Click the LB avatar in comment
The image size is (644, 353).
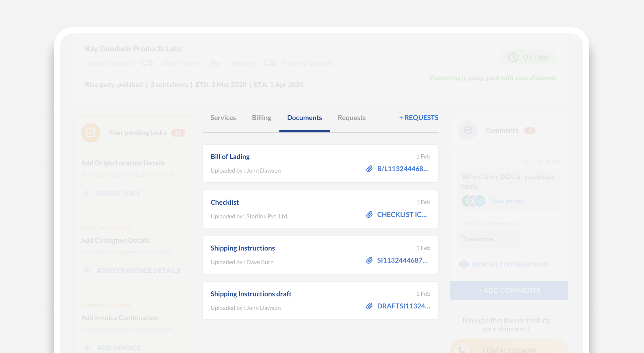click(480, 201)
